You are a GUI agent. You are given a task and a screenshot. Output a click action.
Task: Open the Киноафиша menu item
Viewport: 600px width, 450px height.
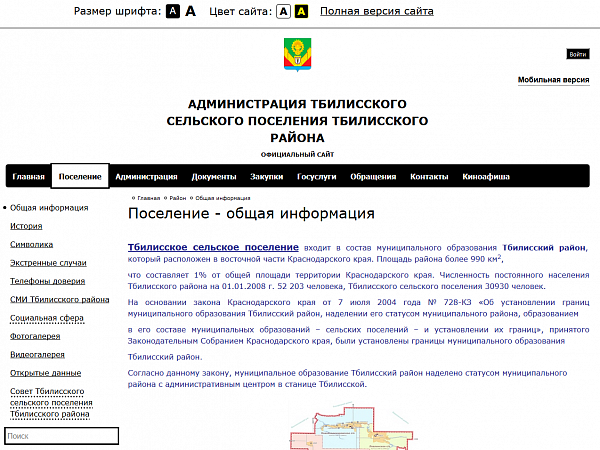486,177
